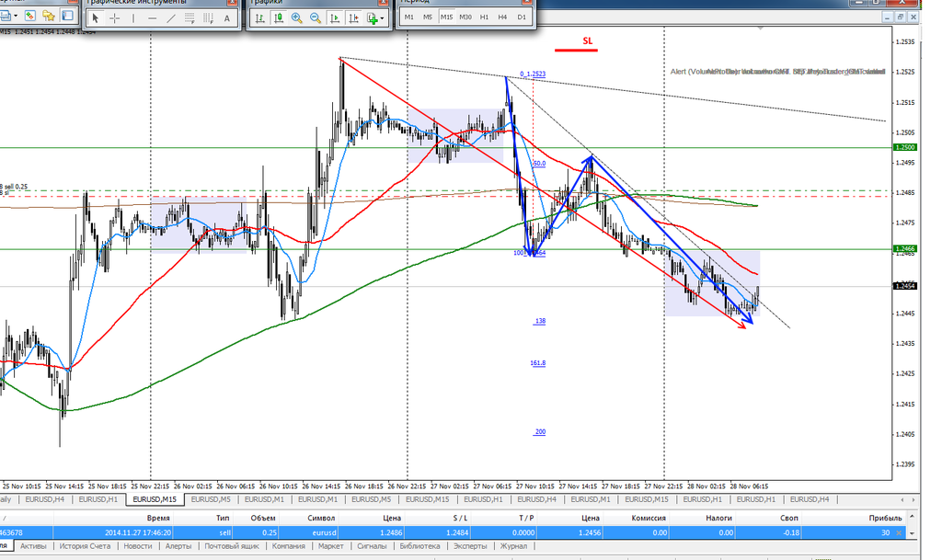Open the Компания tab
The height and width of the screenshot is (560, 942).
[x=288, y=546]
